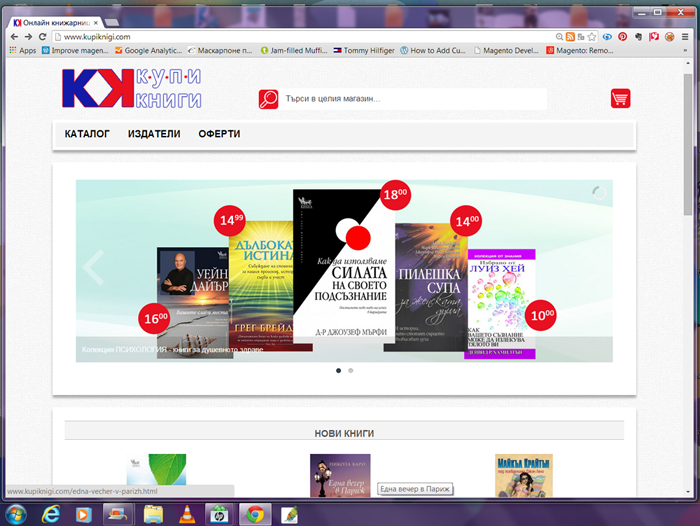The image size is (700, 526).
Task: Open the Apps bookmarks shortcut
Action: point(22,50)
